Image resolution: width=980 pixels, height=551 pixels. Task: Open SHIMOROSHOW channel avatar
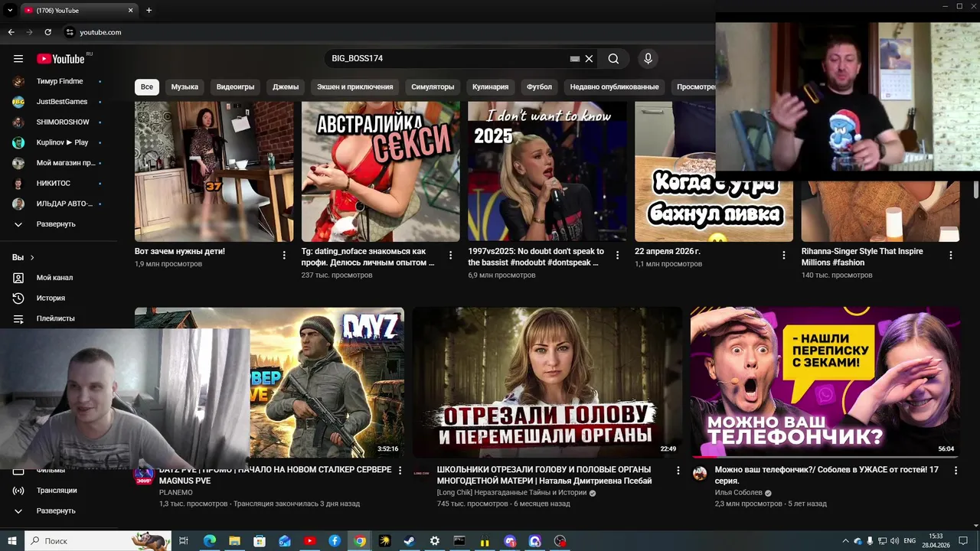tap(18, 122)
